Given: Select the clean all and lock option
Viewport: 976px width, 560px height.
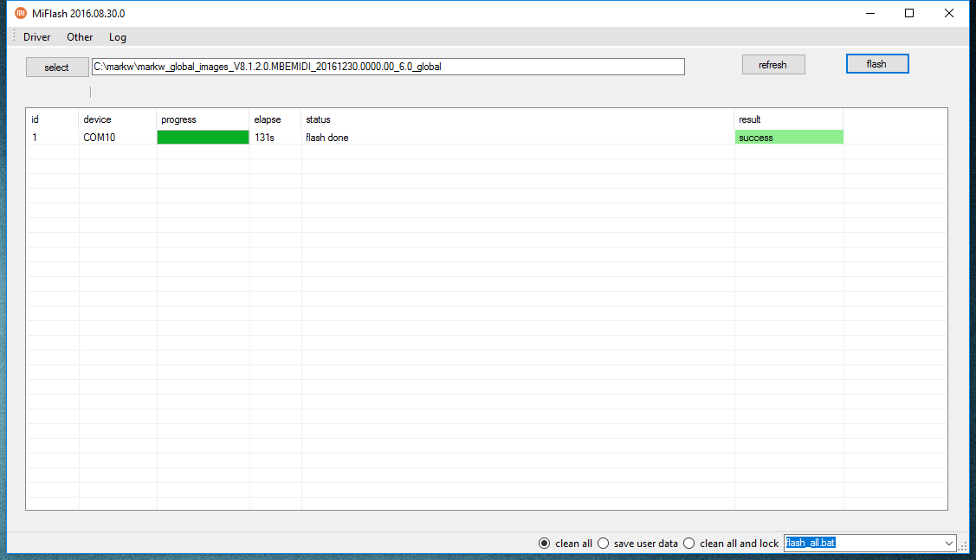Looking at the screenshot, I should (x=732, y=544).
